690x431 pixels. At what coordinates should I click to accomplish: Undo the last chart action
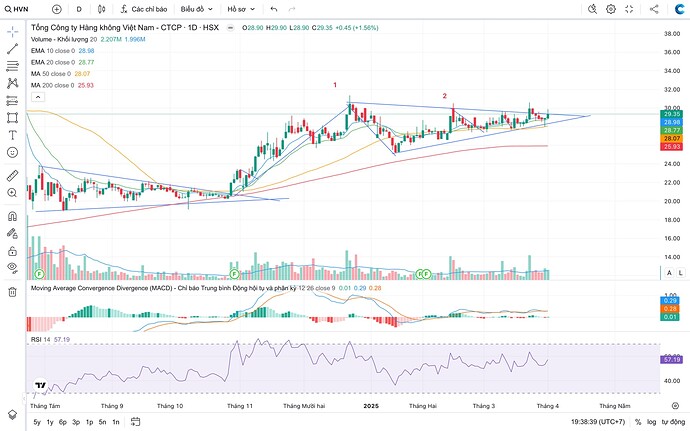274,9
